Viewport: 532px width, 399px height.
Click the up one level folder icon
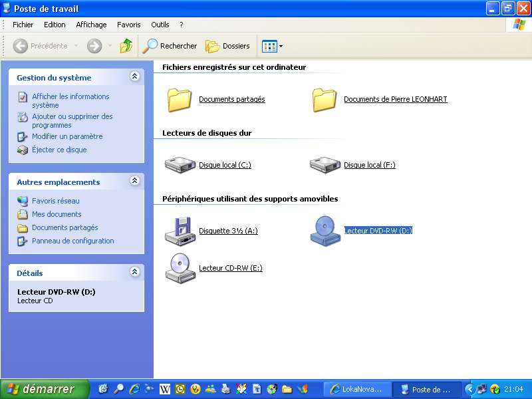click(x=126, y=46)
